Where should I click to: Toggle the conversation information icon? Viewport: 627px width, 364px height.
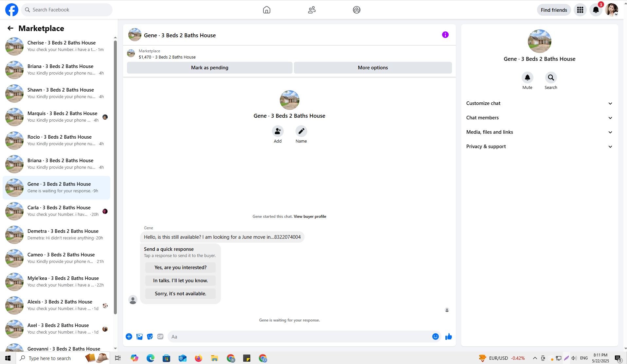445,35
